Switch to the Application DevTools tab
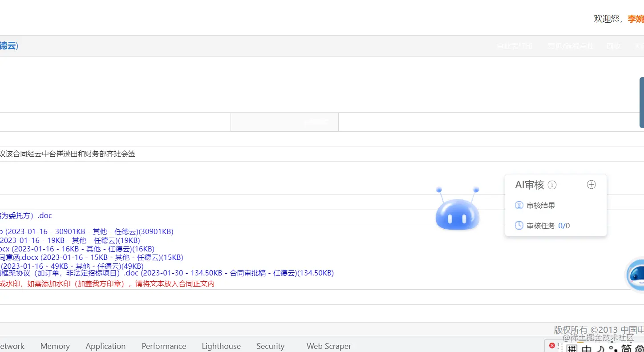This screenshot has width=644, height=352. 105,346
